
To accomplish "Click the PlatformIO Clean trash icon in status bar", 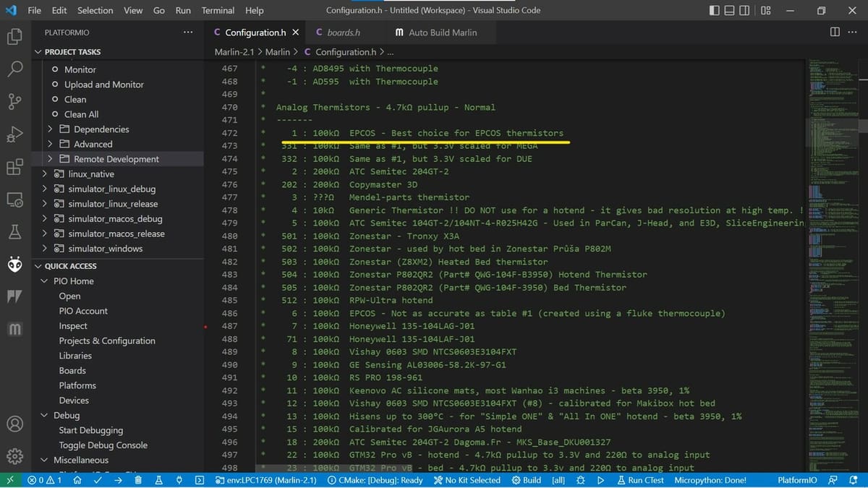I will coord(138,480).
